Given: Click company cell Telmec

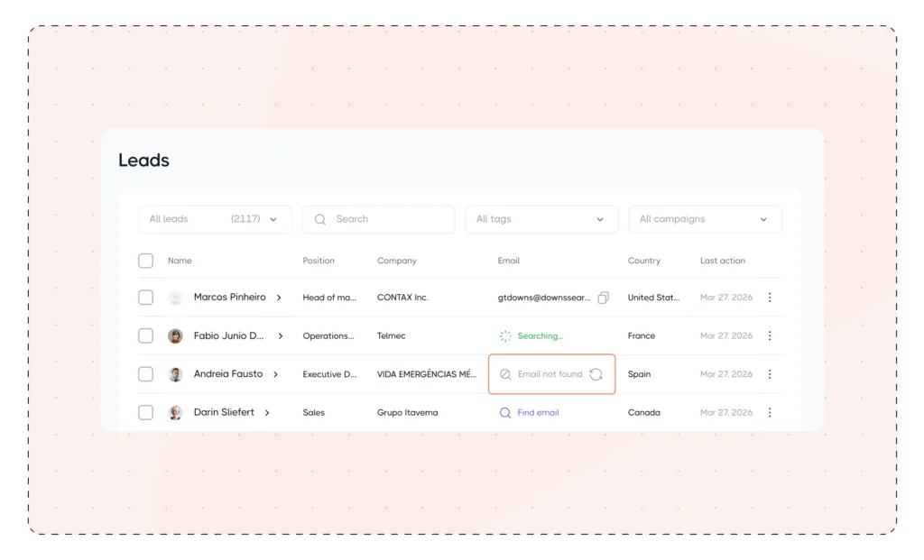Looking at the screenshot, I should (x=392, y=335).
